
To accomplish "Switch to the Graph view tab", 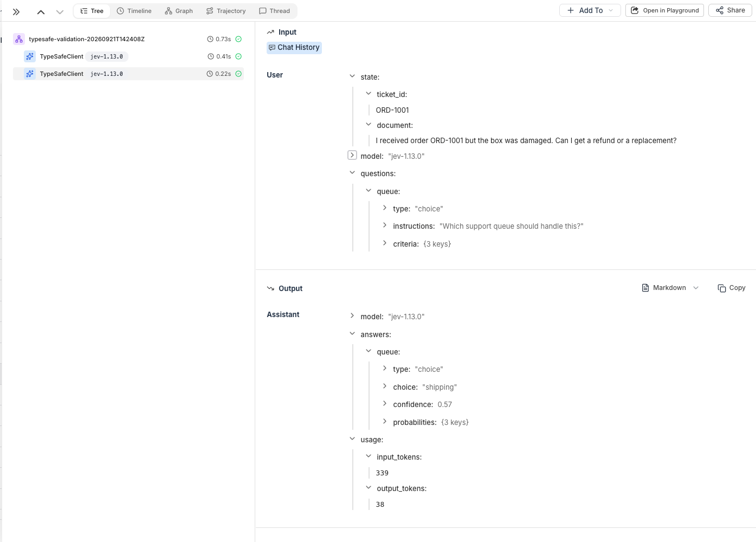I will tap(179, 11).
